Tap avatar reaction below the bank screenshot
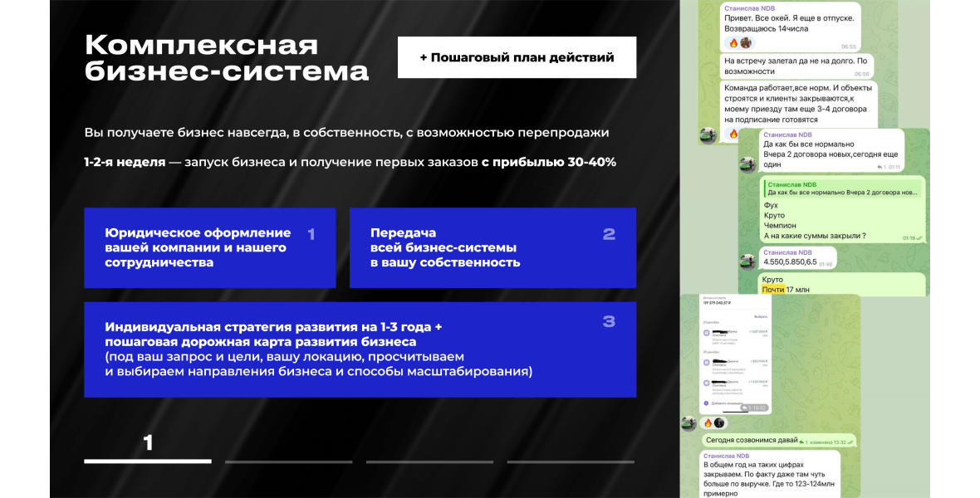This screenshot has width=980, height=498. coord(719,423)
